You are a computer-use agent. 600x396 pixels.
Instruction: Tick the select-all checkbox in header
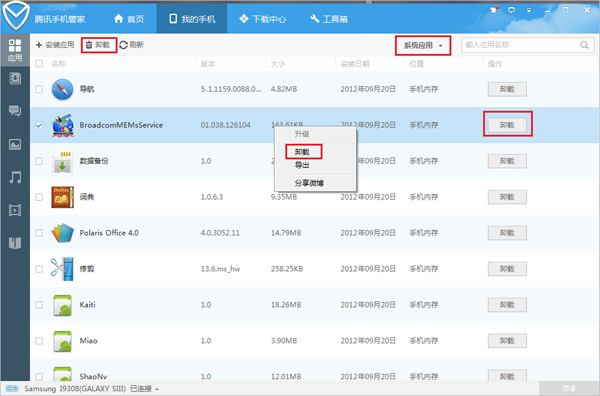tap(39, 64)
